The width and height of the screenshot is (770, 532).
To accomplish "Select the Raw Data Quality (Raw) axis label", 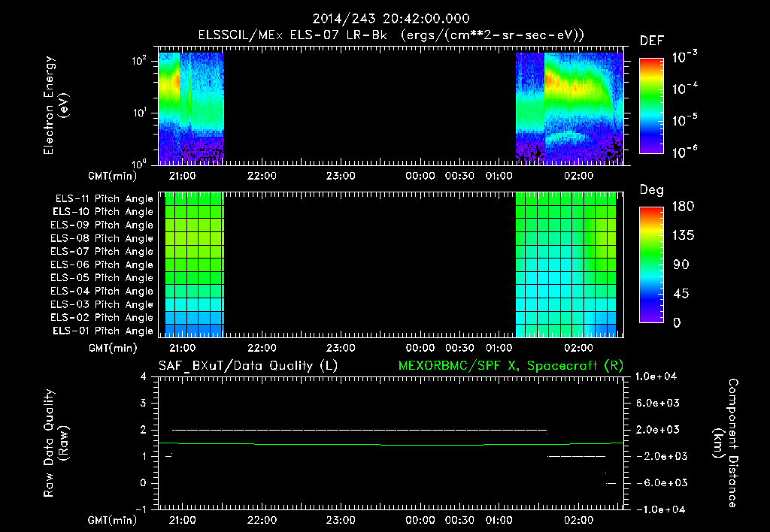I will click(56, 443).
